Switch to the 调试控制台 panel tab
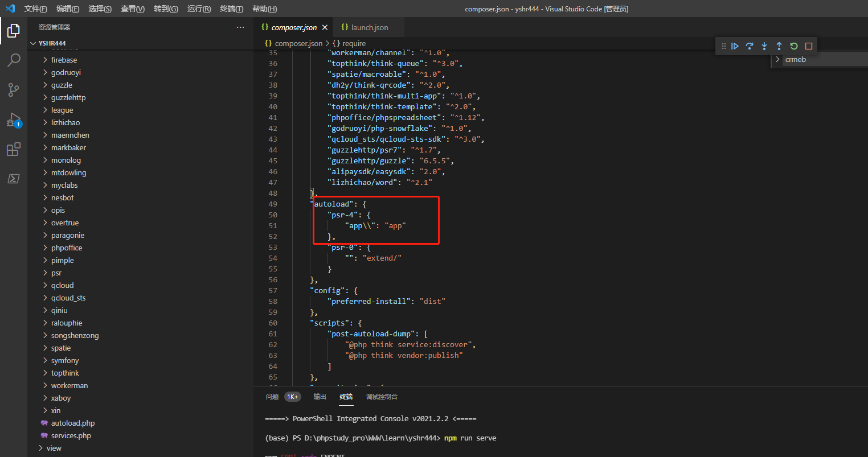The image size is (868, 457). tap(380, 397)
